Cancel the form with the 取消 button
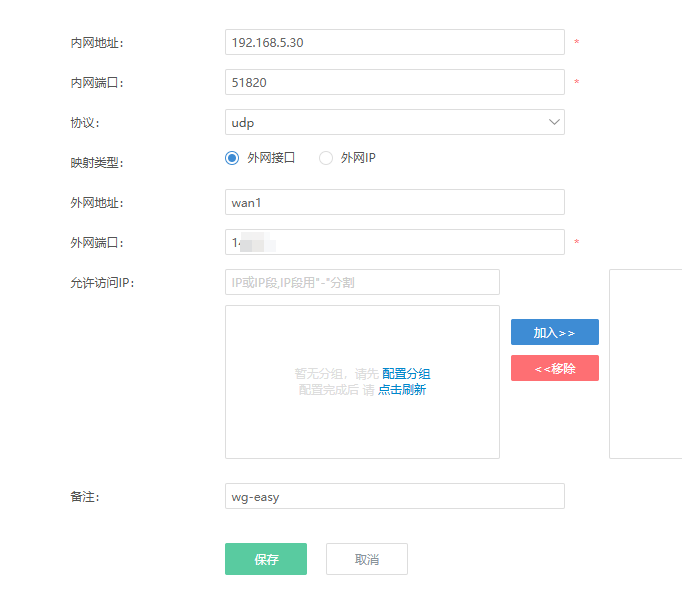Screen dimensions: 682x600 point(367,559)
